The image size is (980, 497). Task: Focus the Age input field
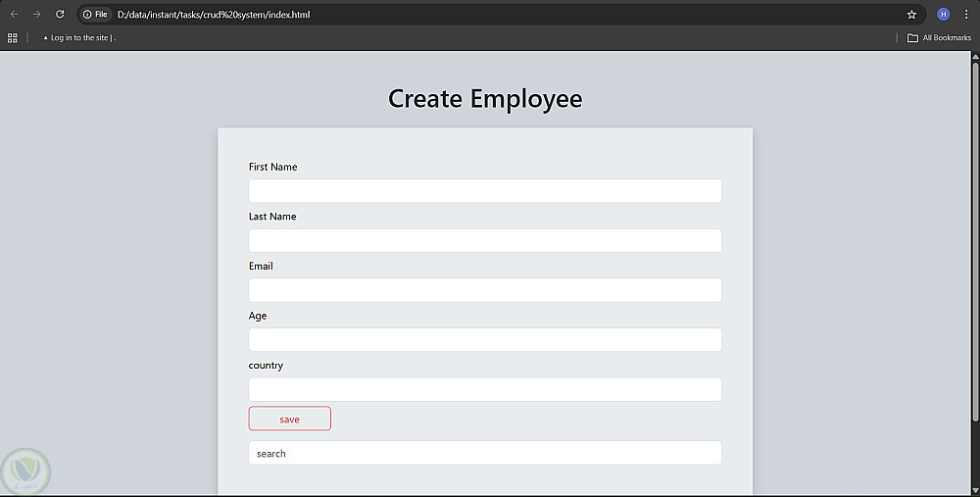pos(485,339)
